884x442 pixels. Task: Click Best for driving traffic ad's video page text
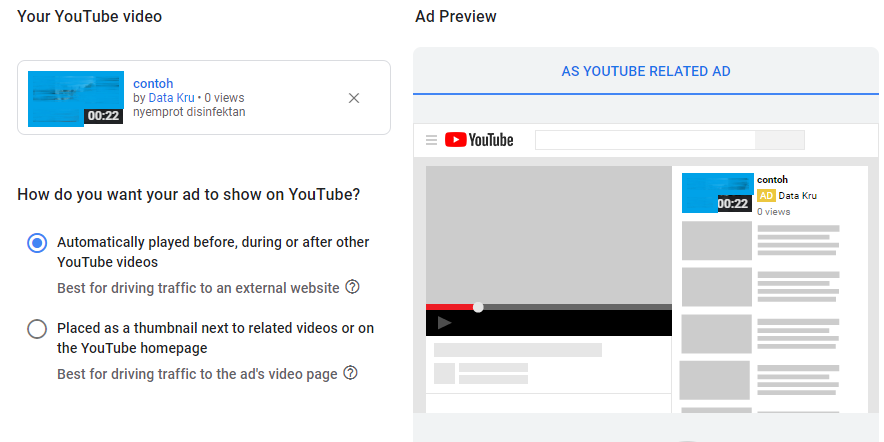pyautogui.click(x=197, y=374)
